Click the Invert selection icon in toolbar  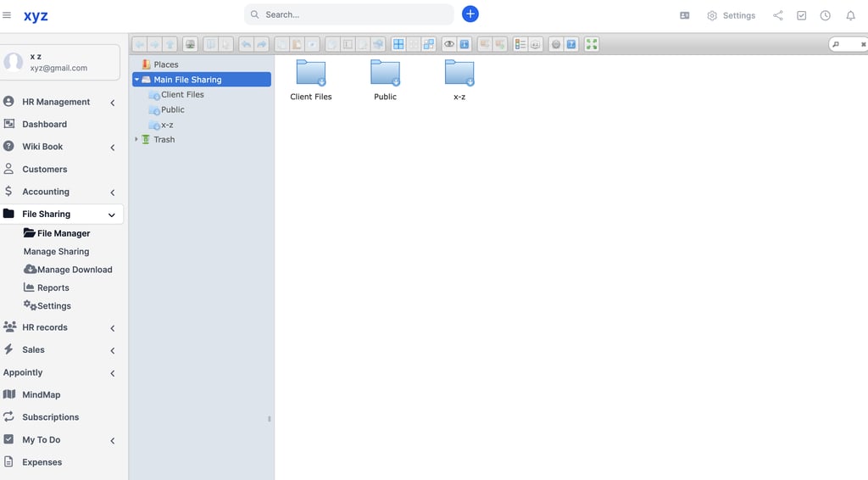(x=428, y=44)
